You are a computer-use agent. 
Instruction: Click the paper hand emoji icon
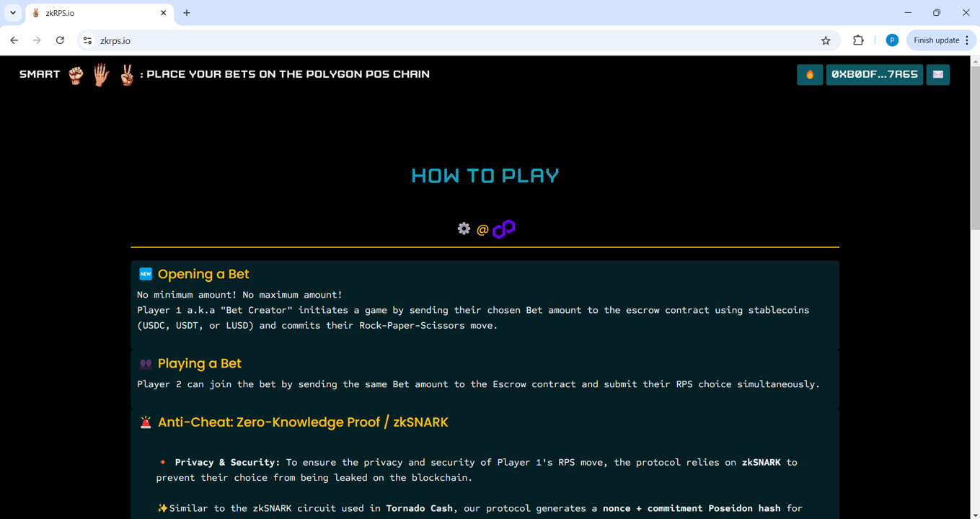[101, 74]
